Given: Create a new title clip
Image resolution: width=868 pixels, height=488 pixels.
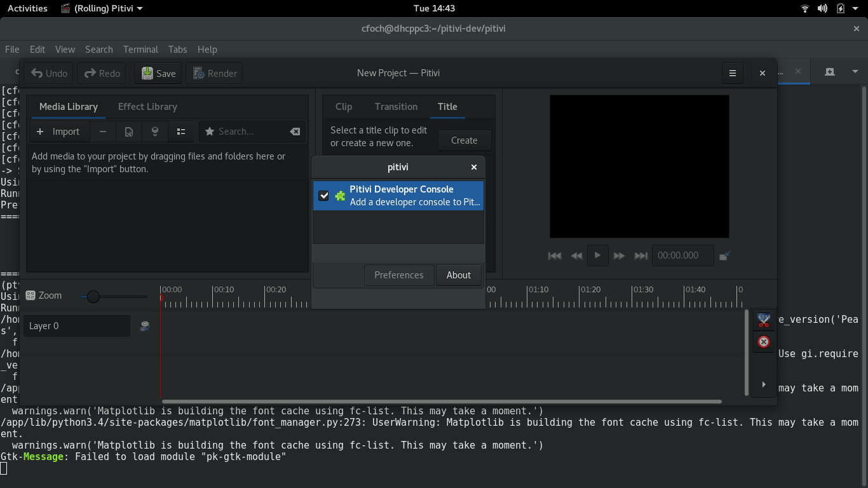Looking at the screenshot, I should coord(465,140).
